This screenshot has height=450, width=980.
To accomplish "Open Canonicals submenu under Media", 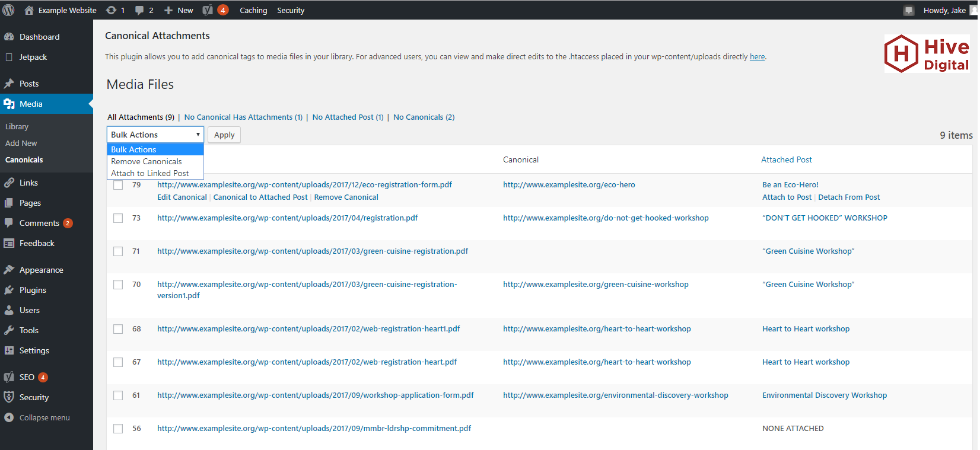I will [24, 159].
